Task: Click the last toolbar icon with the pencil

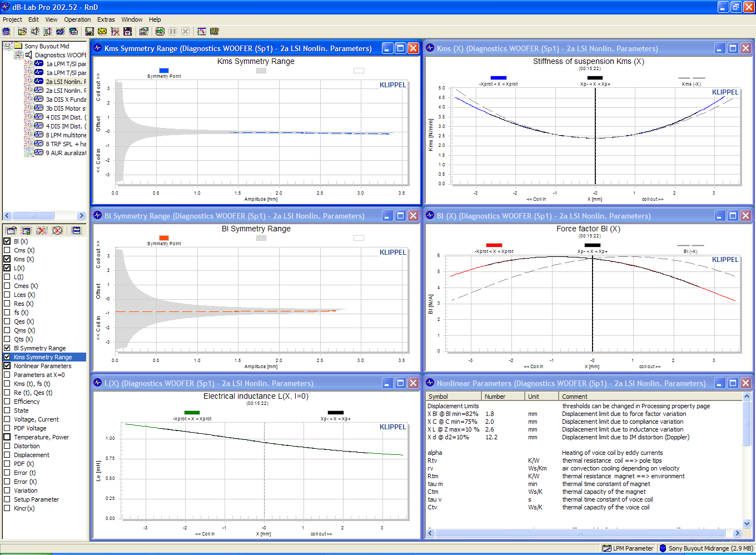Action: pos(215,31)
